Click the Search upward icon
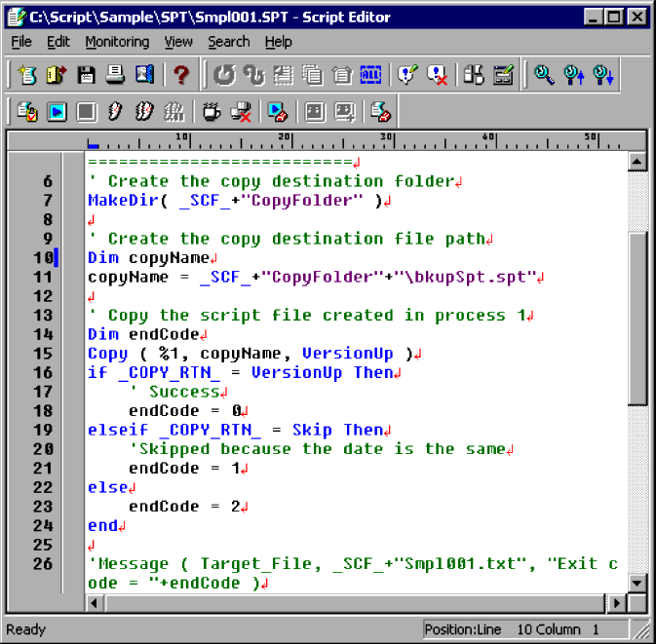Image resolution: width=656 pixels, height=644 pixels. [x=573, y=75]
